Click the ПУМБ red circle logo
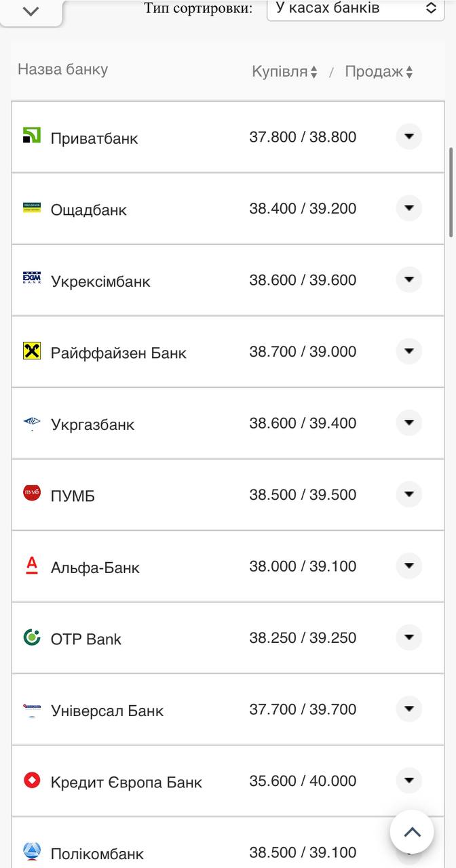456x868 pixels. click(x=32, y=493)
